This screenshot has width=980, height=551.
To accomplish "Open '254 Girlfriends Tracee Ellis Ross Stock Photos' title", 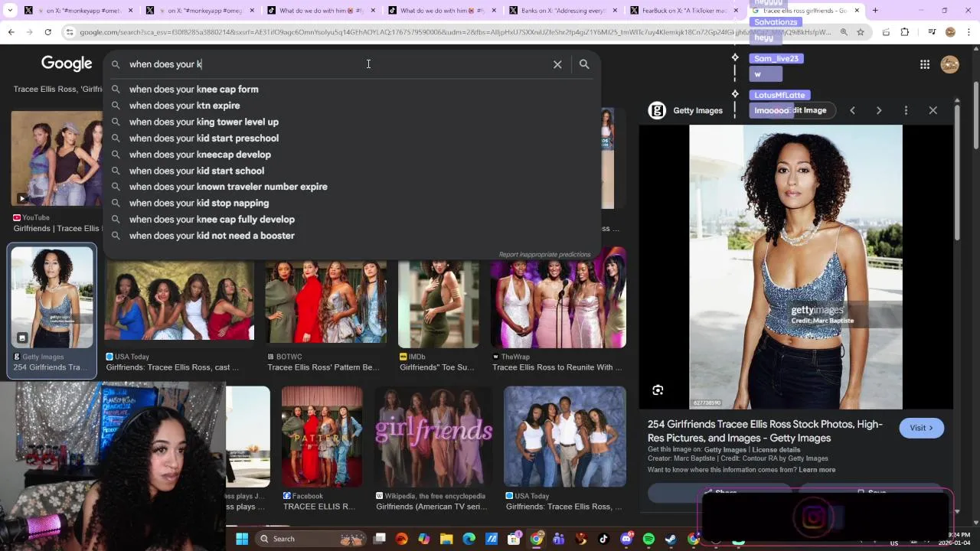I will pos(765,431).
